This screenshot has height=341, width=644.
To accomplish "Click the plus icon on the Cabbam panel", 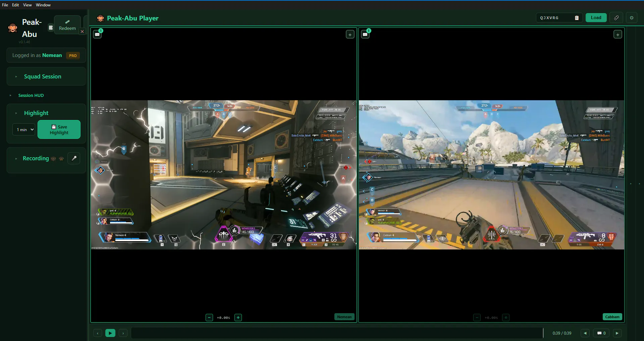I will tap(618, 35).
